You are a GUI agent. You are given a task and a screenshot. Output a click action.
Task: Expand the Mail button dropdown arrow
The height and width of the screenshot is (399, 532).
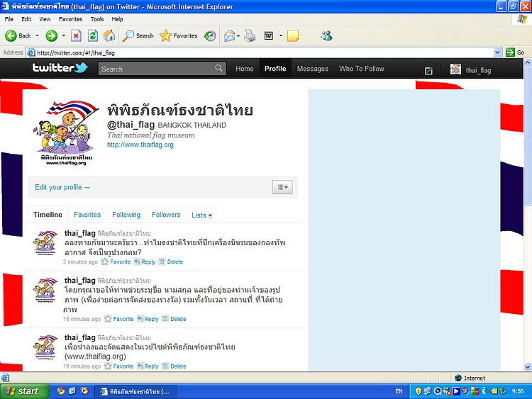click(x=238, y=35)
